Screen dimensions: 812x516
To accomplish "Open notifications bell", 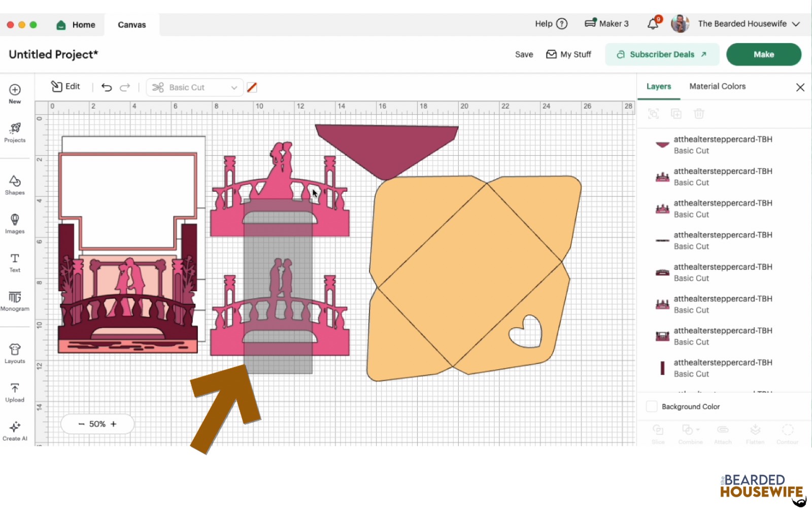I will coord(653,24).
